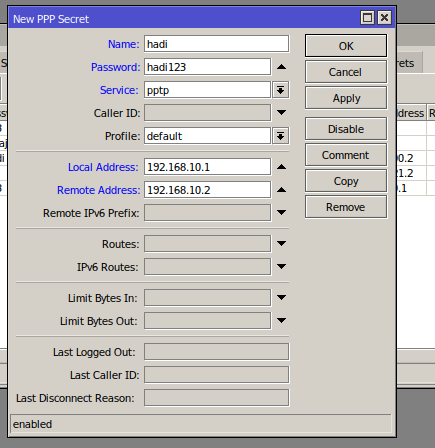Click the enabled status text
The height and width of the screenshot is (448, 435).
pyautogui.click(x=32, y=424)
